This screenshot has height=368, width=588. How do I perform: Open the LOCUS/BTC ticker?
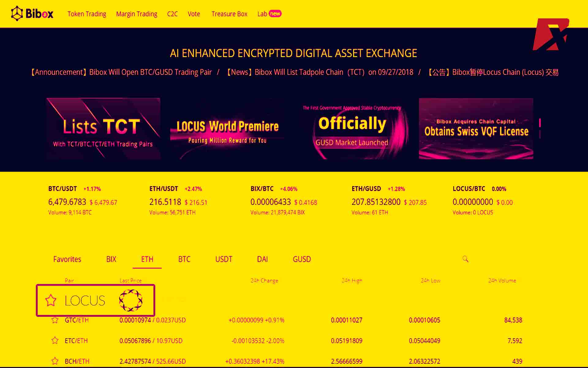[483, 200]
